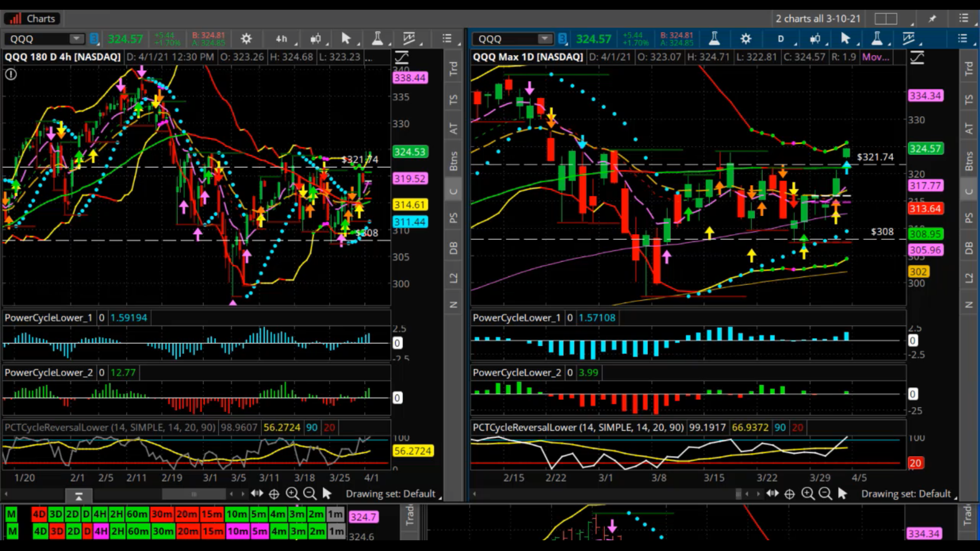Open left chart settings gear
The width and height of the screenshot is (980, 551).
[246, 39]
